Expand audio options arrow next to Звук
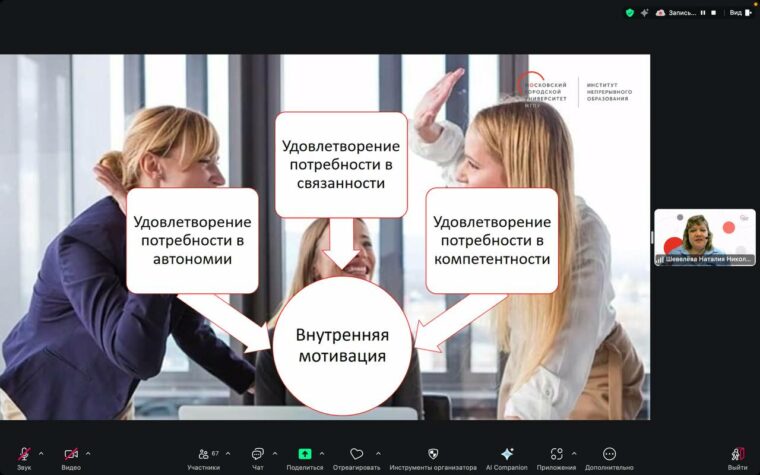 click(x=41, y=453)
